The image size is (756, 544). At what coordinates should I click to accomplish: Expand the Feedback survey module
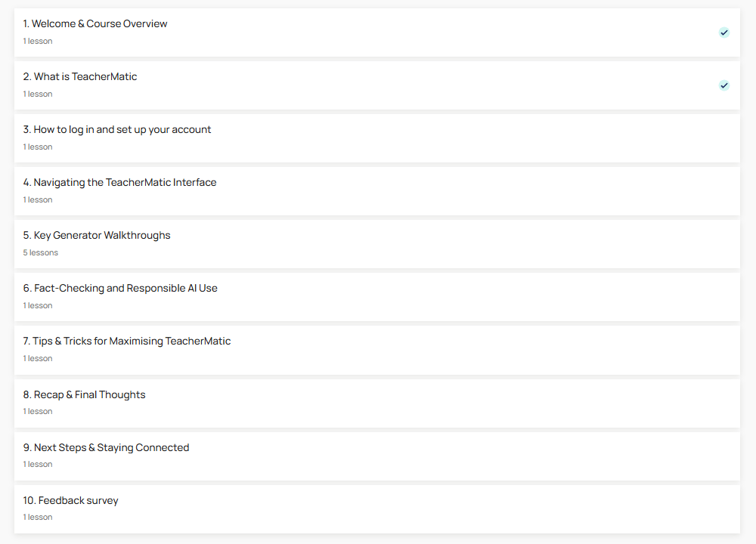coord(70,499)
